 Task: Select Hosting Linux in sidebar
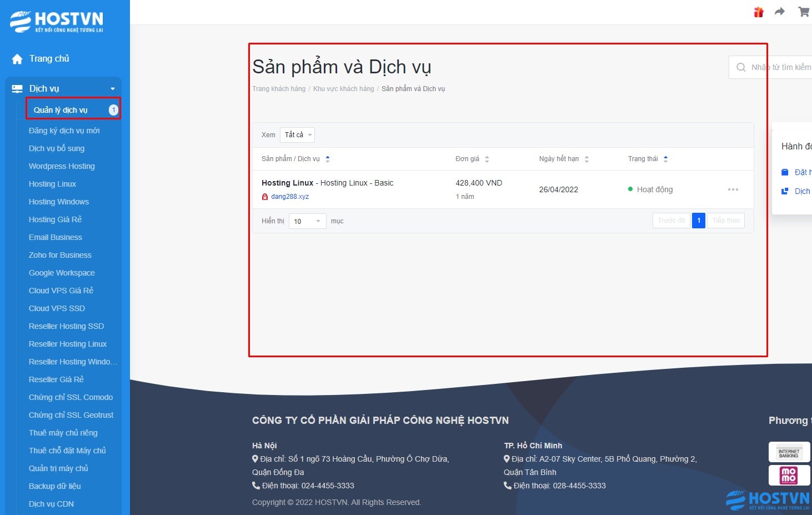[x=52, y=184]
